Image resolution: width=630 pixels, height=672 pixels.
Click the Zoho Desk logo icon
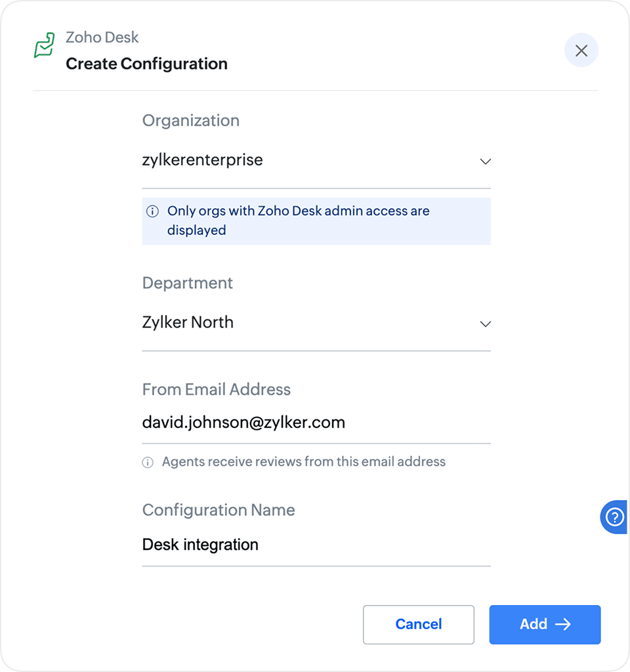point(45,46)
